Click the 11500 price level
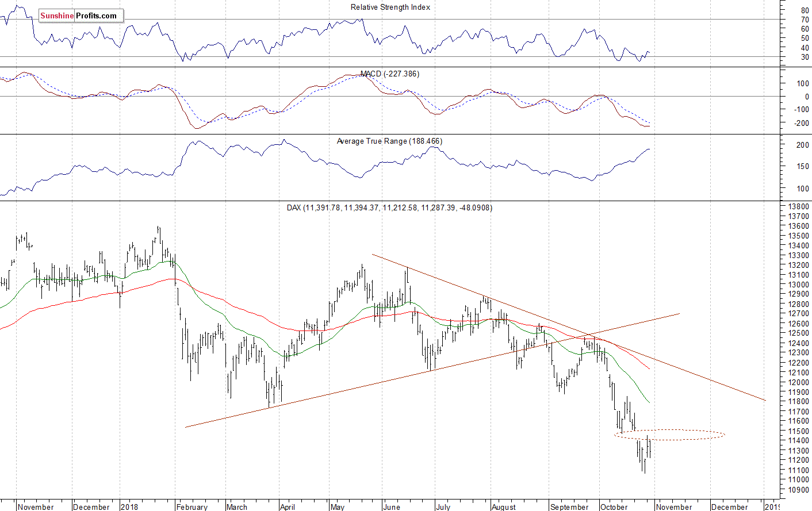This screenshot has width=812, height=511. tap(799, 431)
